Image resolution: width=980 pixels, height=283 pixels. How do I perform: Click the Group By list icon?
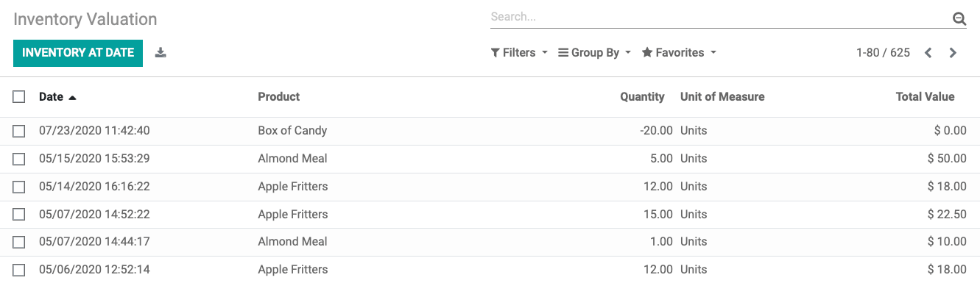pyautogui.click(x=563, y=53)
